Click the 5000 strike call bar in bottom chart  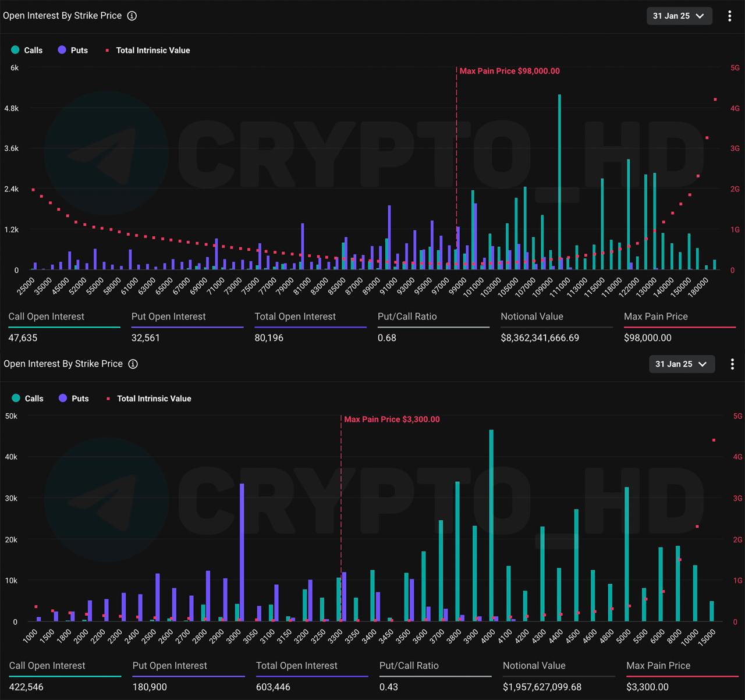tap(627, 554)
